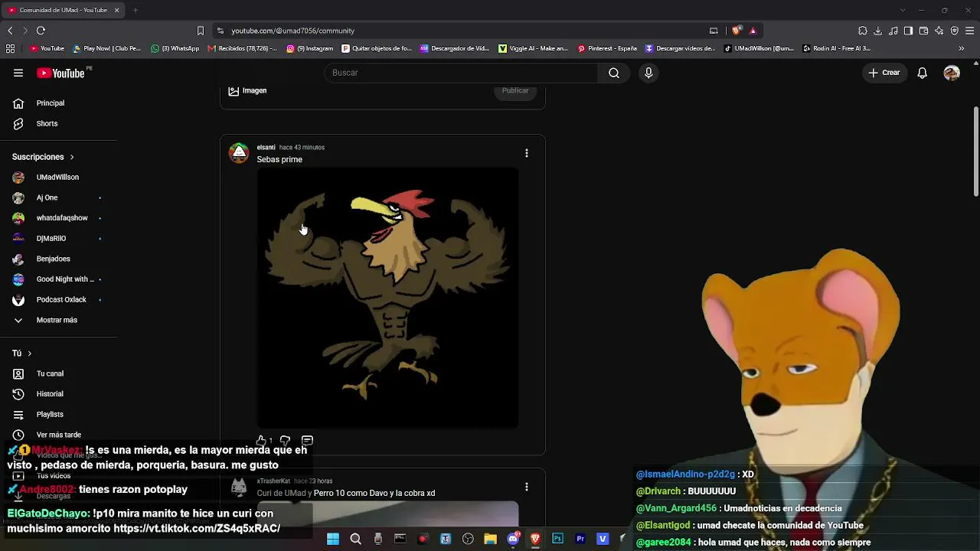This screenshot has height=551, width=980.
Task: Open options menu on elsanti's post
Action: point(527,153)
